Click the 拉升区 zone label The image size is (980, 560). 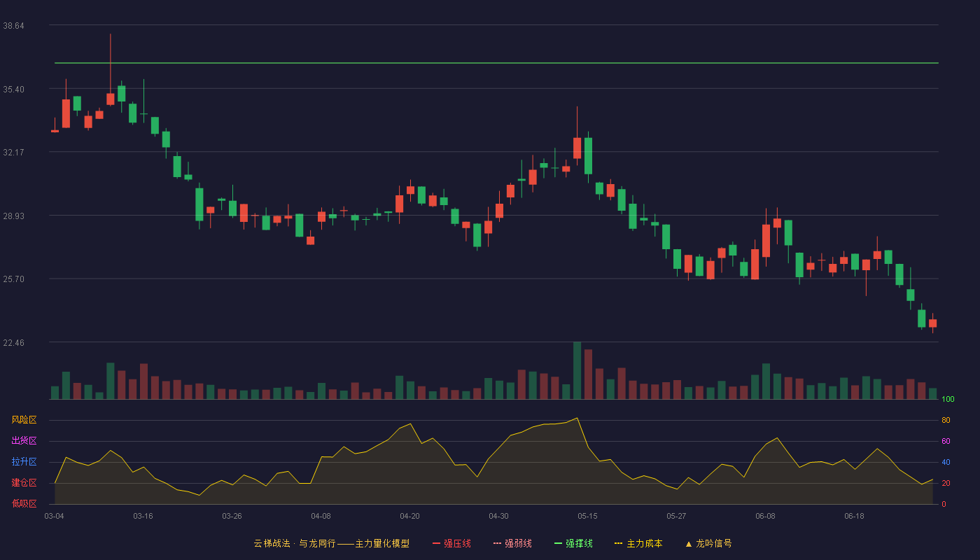coord(24,462)
